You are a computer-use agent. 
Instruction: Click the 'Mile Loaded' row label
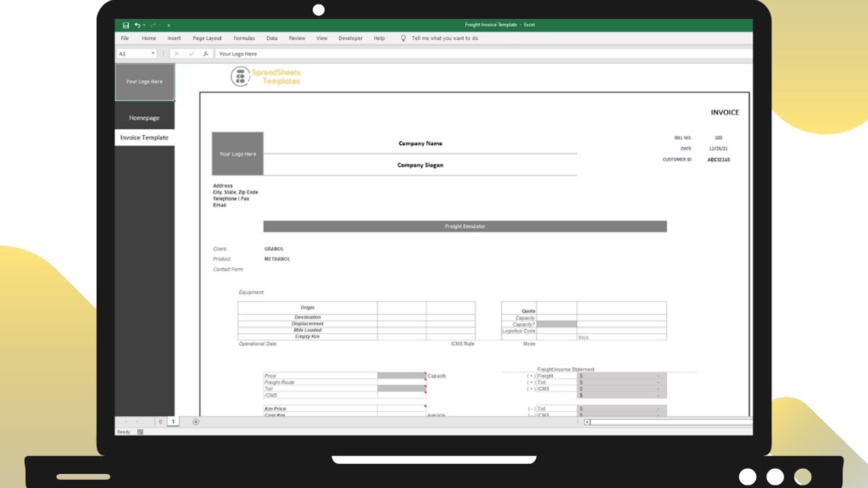(x=307, y=330)
